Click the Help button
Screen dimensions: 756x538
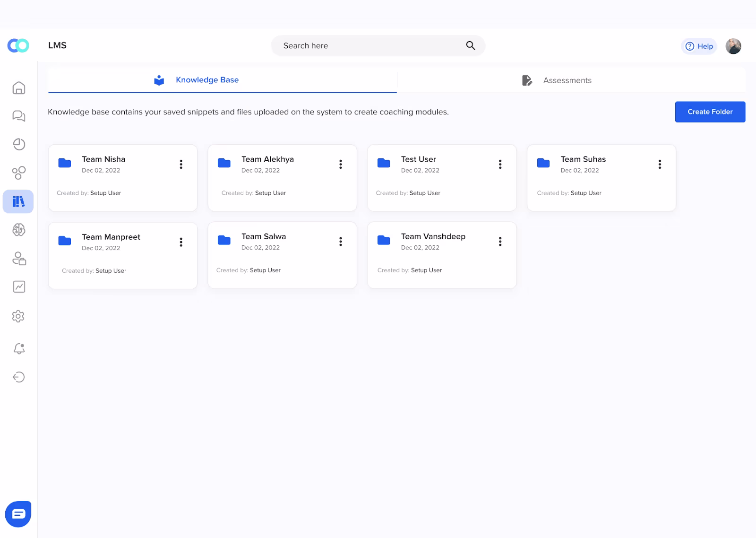pos(699,46)
